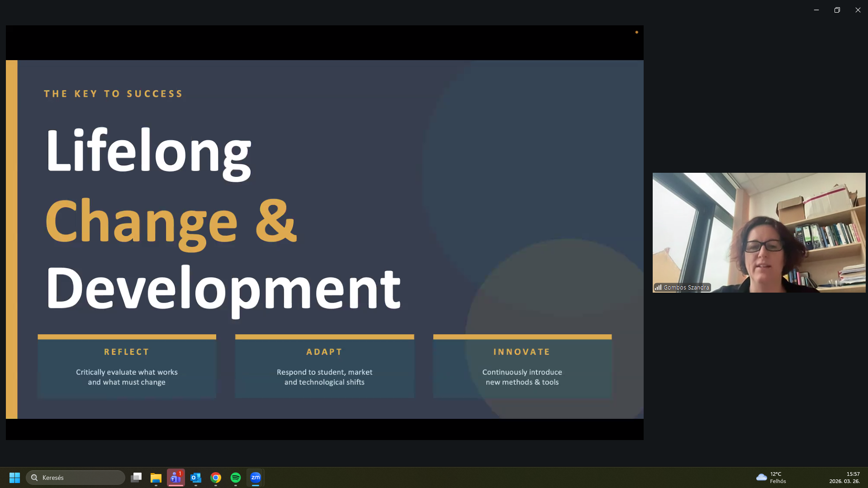Restore down the Zoom meeting window
868x488 pixels.
[837, 10]
